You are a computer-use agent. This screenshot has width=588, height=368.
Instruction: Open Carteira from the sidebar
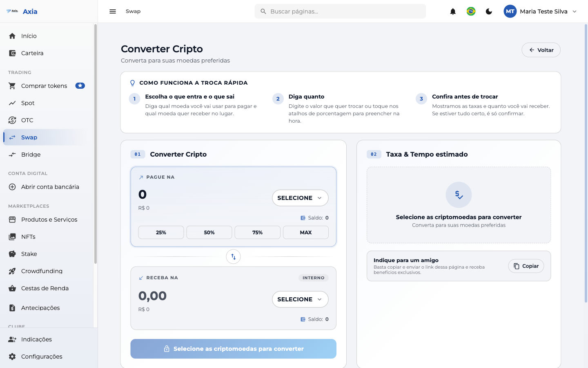pyautogui.click(x=46, y=53)
